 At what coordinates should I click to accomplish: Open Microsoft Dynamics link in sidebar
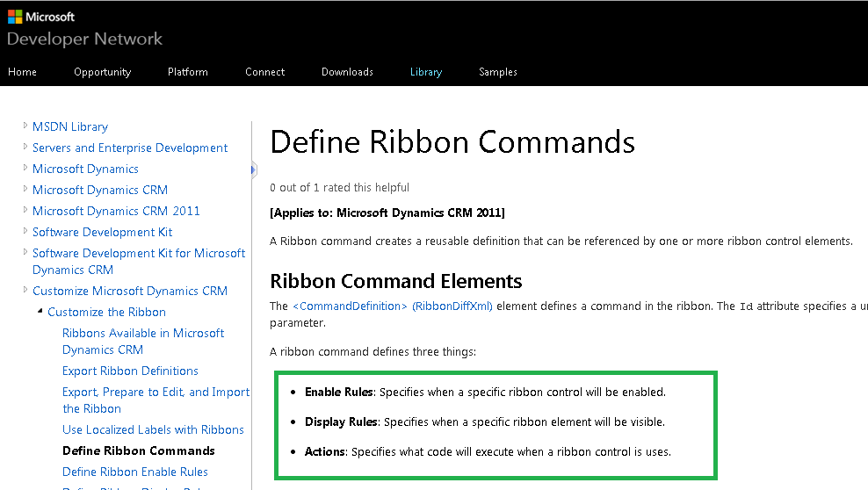[85, 169]
